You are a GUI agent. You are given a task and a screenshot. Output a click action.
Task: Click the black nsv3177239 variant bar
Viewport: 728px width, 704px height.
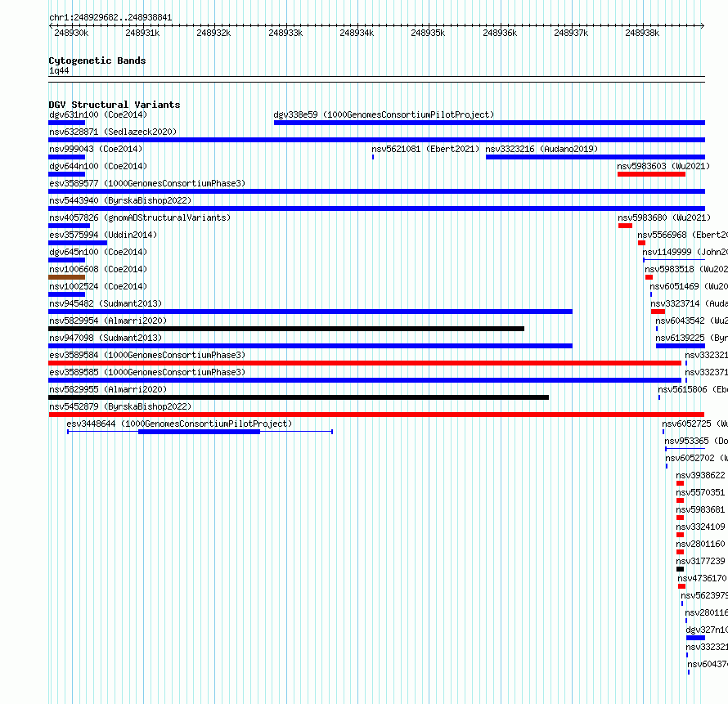tap(681, 569)
